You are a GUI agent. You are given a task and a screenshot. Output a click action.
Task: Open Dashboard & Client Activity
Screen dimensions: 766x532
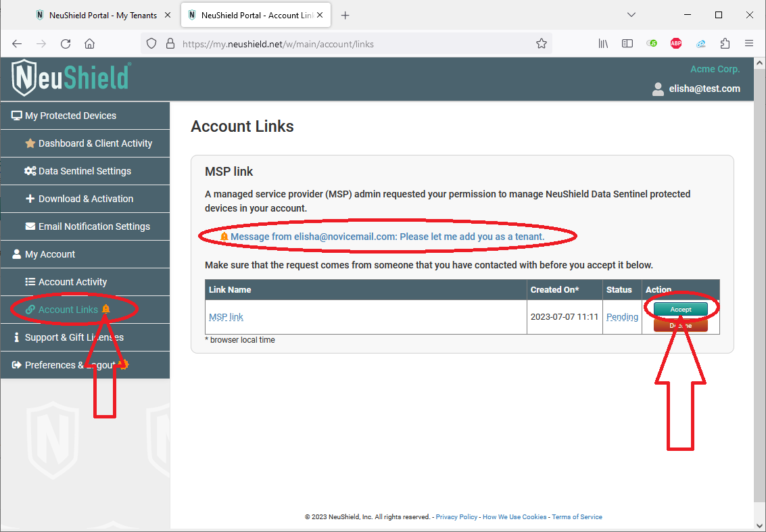(x=85, y=143)
